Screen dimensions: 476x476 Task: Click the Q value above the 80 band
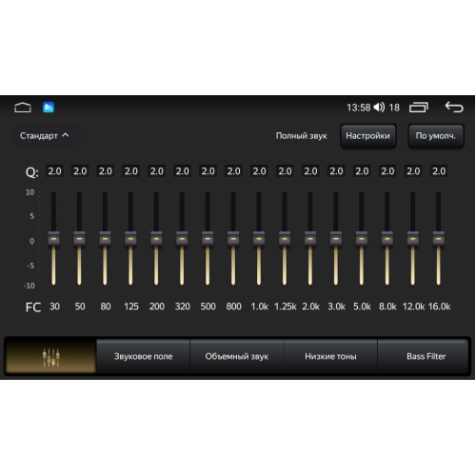(x=106, y=171)
